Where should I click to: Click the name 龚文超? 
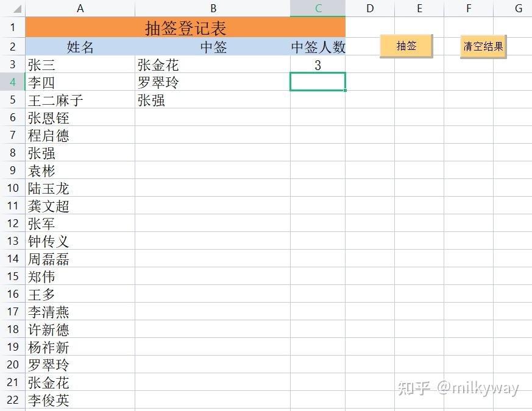click(x=49, y=206)
